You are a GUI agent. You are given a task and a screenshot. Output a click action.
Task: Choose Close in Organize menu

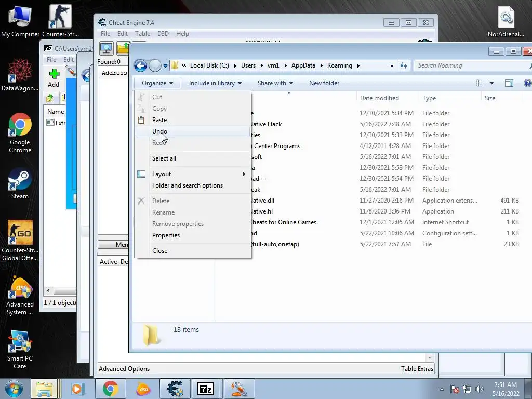192,251
